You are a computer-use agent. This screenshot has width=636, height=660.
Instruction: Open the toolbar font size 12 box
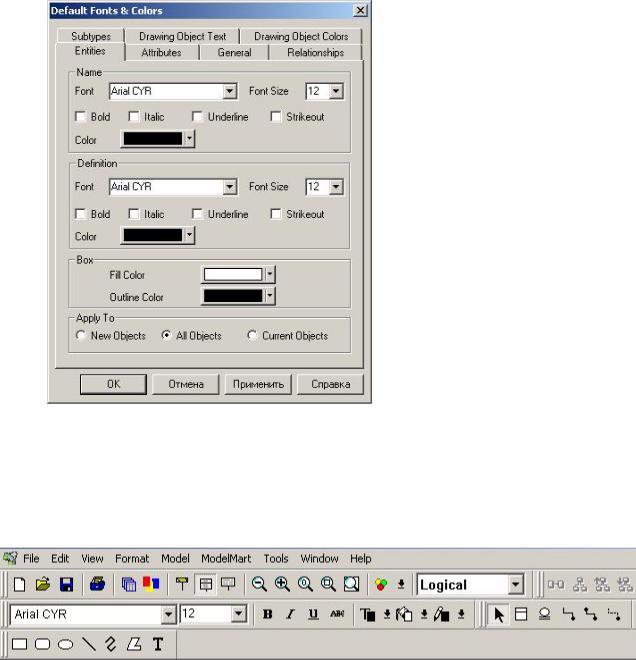(x=213, y=615)
